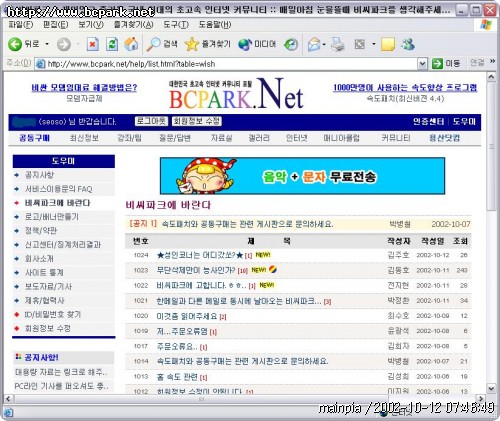Click the Print icon
Screen dimensions: 500x421
pos(338,44)
